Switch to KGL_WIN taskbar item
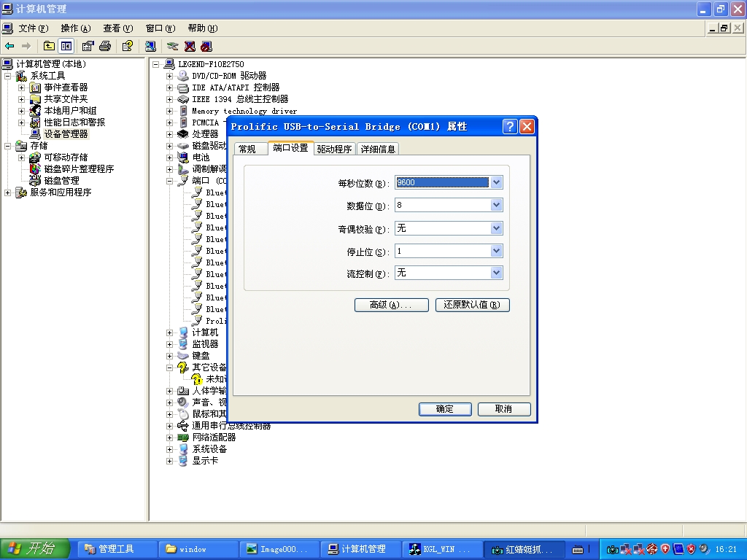Screen dimensions: 747x560 pyautogui.click(x=441, y=549)
